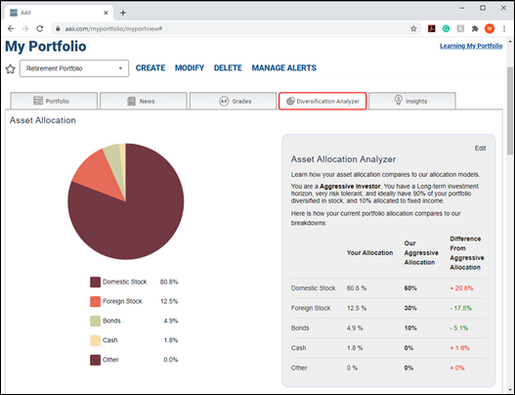
Task: Open the Insights tab
Action: pos(412,101)
